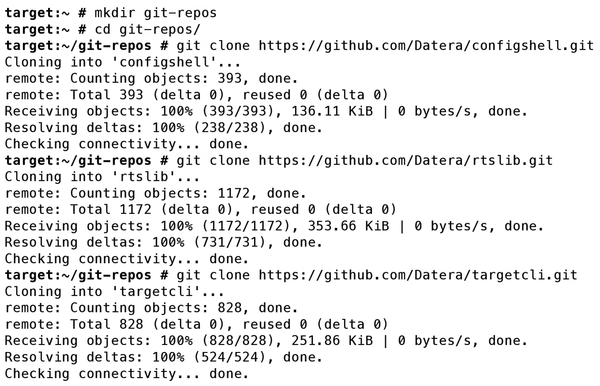Screen dimensions: 600x386
Task: Click the targetcli.git GitHub URL
Action: click(x=418, y=275)
